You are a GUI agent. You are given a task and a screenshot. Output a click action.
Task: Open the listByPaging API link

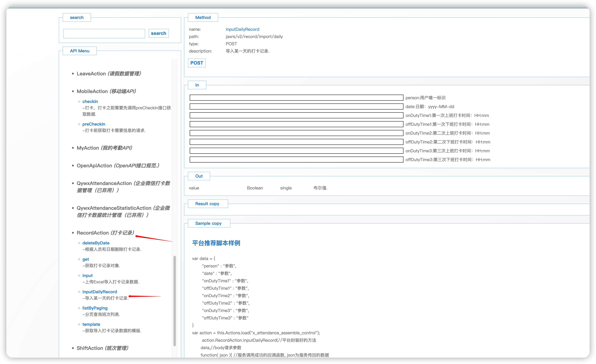[x=95, y=308]
